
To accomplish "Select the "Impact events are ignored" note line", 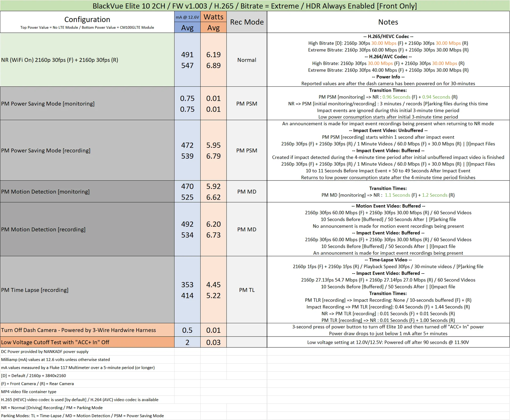I will point(388,110).
